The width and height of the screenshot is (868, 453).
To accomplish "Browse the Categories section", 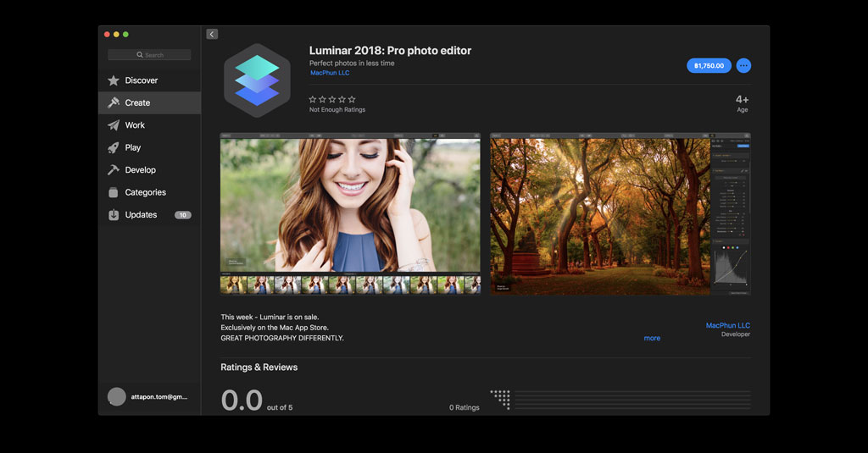I will coord(149,192).
